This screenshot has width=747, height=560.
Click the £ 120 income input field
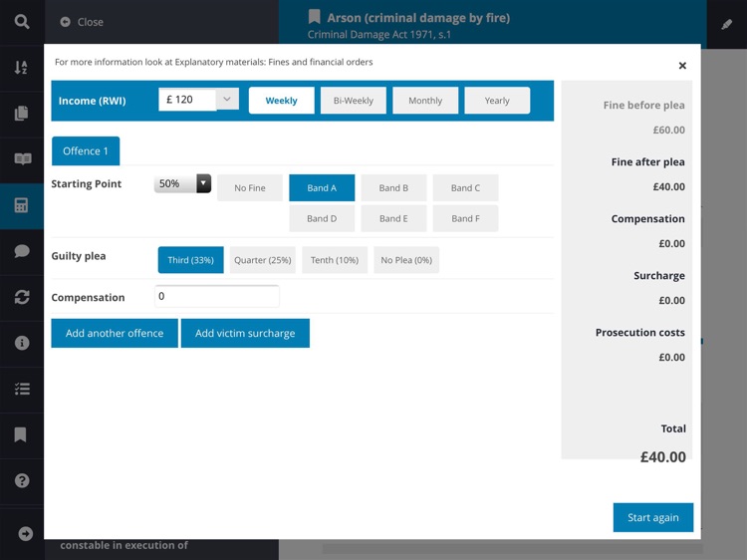[187, 100]
